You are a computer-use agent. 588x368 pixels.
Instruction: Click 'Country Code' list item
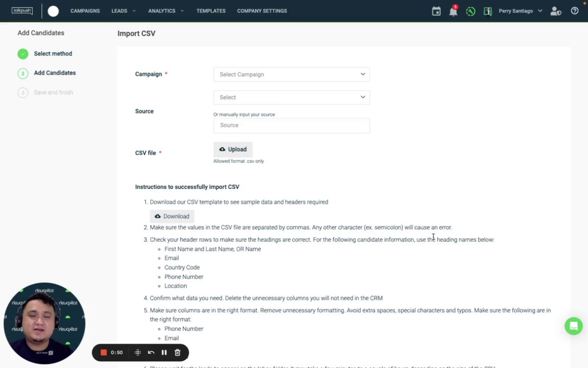click(x=182, y=267)
